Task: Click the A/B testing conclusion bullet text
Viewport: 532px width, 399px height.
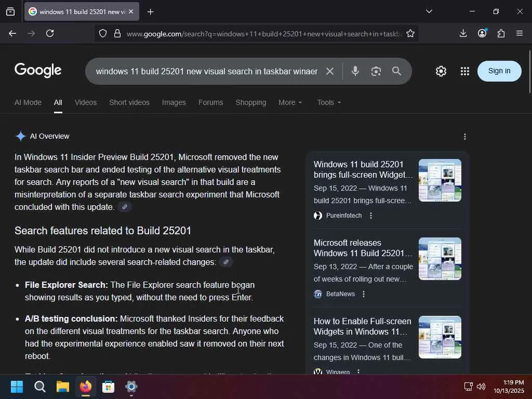Action: 154,337
